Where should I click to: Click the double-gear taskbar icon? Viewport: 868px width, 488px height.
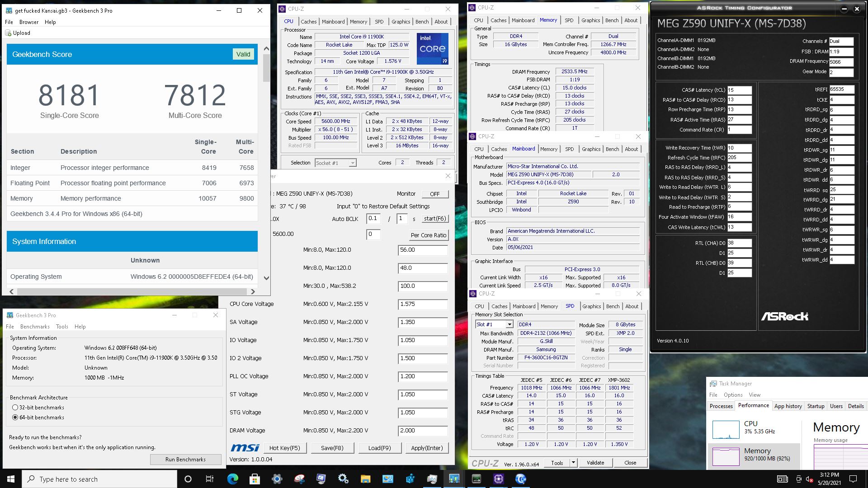[343, 479]
